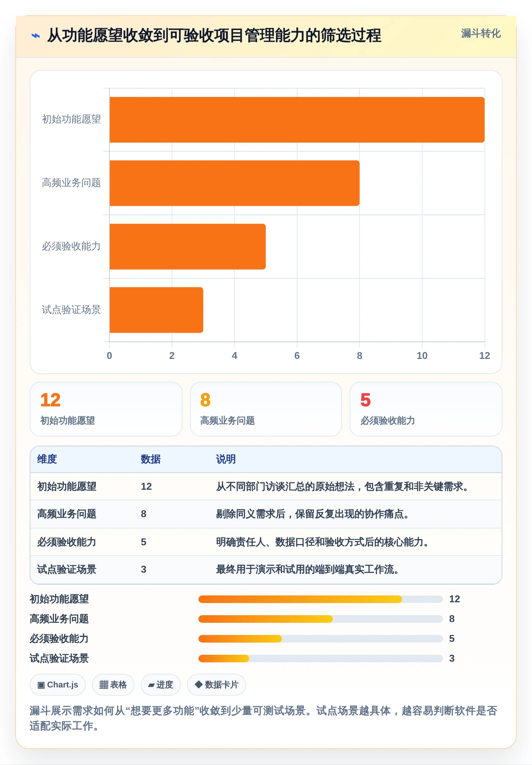Screen dimensions: 532x765
Task: Click the 说明 column header
Action: coord(226,459)
